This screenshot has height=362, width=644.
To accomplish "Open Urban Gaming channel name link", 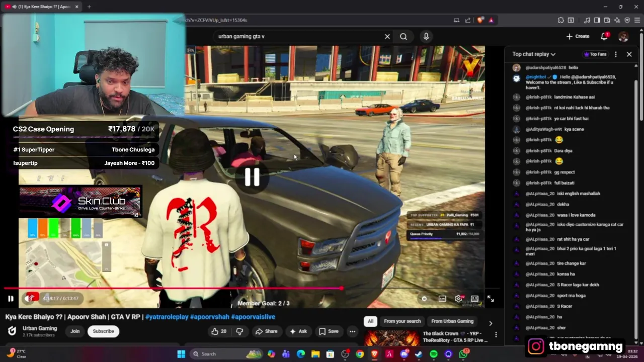I will 40,328.
